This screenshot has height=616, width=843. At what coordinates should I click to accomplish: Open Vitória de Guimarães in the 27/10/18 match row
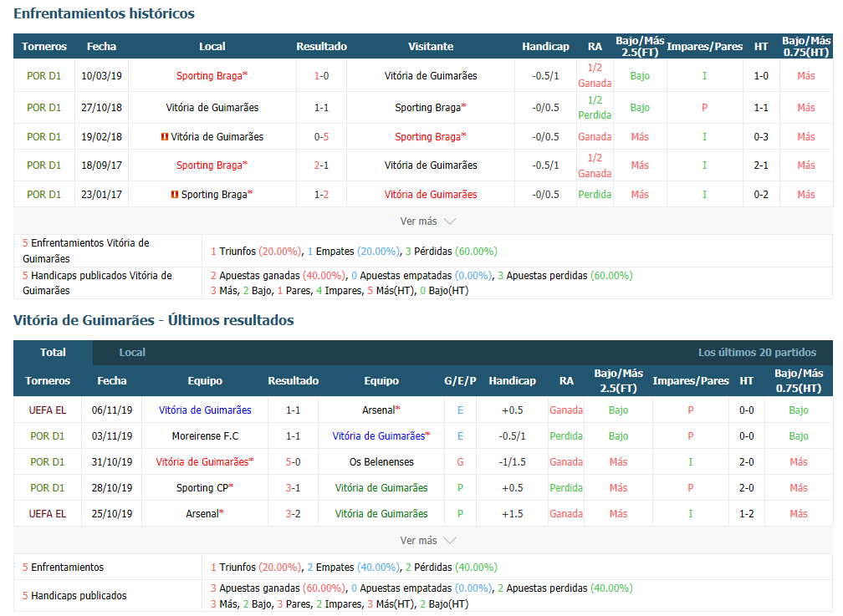(x=212, y=108)
